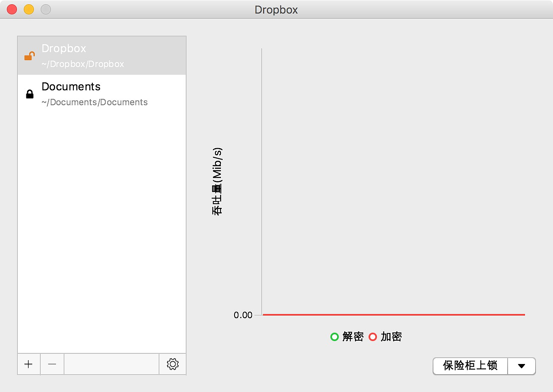The width and height of the screenshot is (553, 392).
Task: Click the red 加密 legend circle
Action: tap(373, 337)
